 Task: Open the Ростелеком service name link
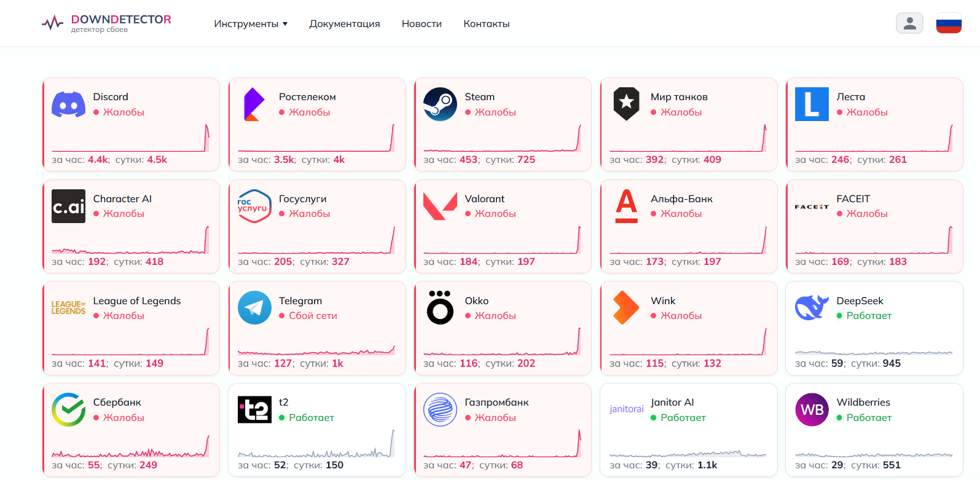coord(307,97)
